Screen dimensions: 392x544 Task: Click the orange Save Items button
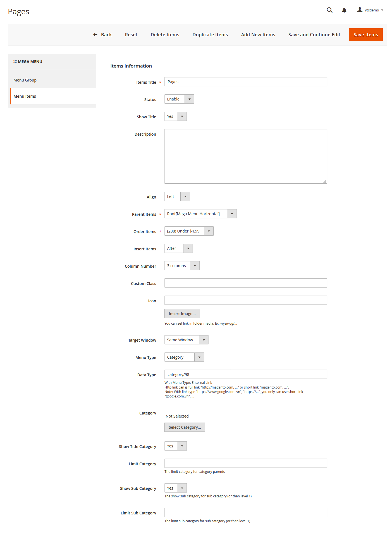tap(366, 35)
